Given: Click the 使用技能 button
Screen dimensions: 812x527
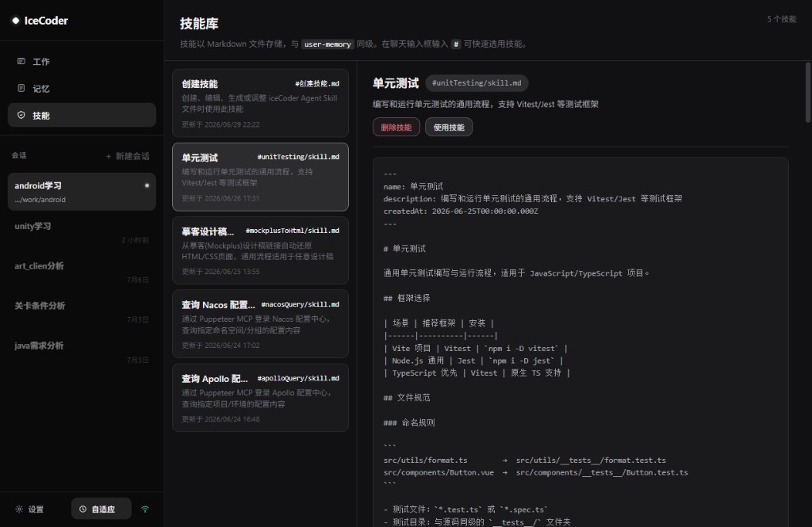Looking at the screenshot, I should [449, 128].
